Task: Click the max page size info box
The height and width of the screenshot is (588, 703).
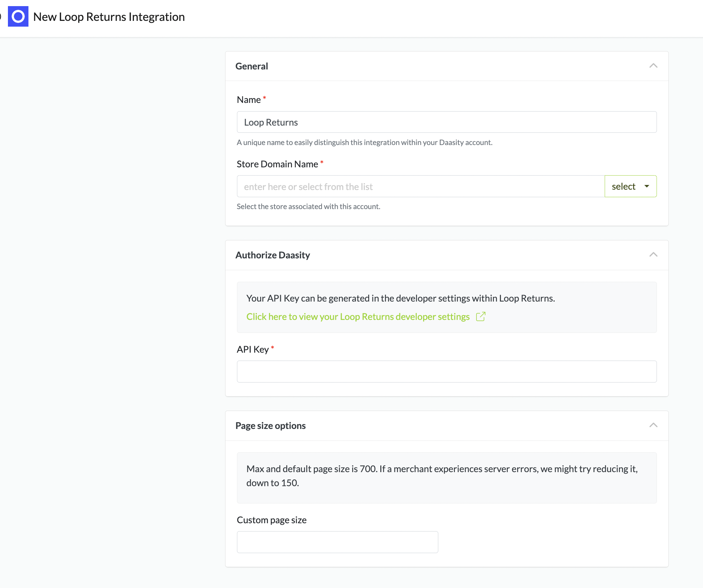Action: [x=447, y=477]
